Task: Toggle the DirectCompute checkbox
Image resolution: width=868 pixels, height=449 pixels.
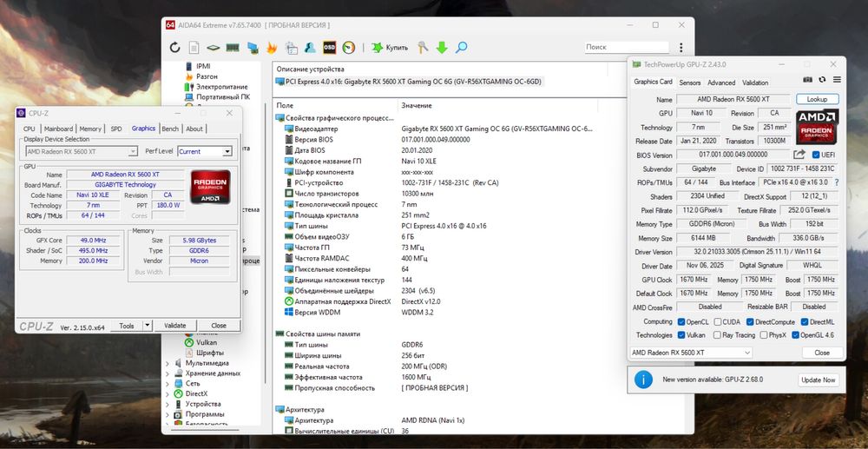Action: pos(750,321)
